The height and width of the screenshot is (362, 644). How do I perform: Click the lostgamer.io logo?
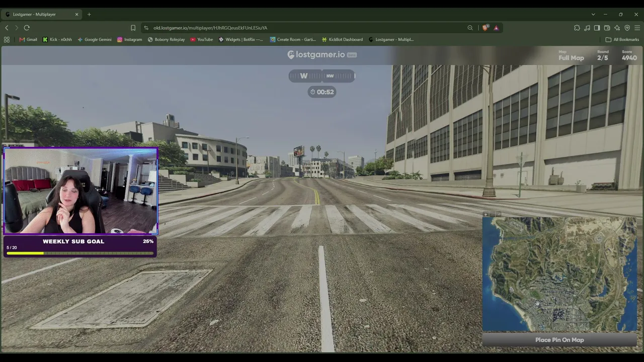pos(322,54)
